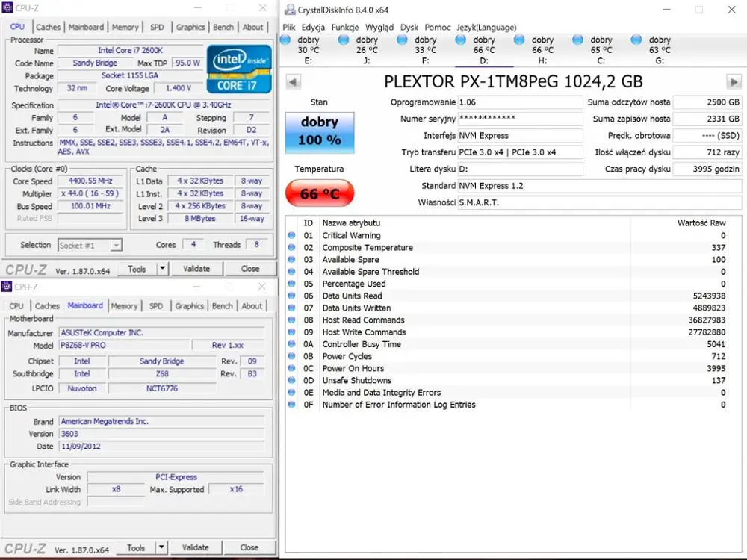Switch to Mainboard tab in top CPU-Z
Image resolution: width=747 pixels, height=560 pixels.
[86, 27]
